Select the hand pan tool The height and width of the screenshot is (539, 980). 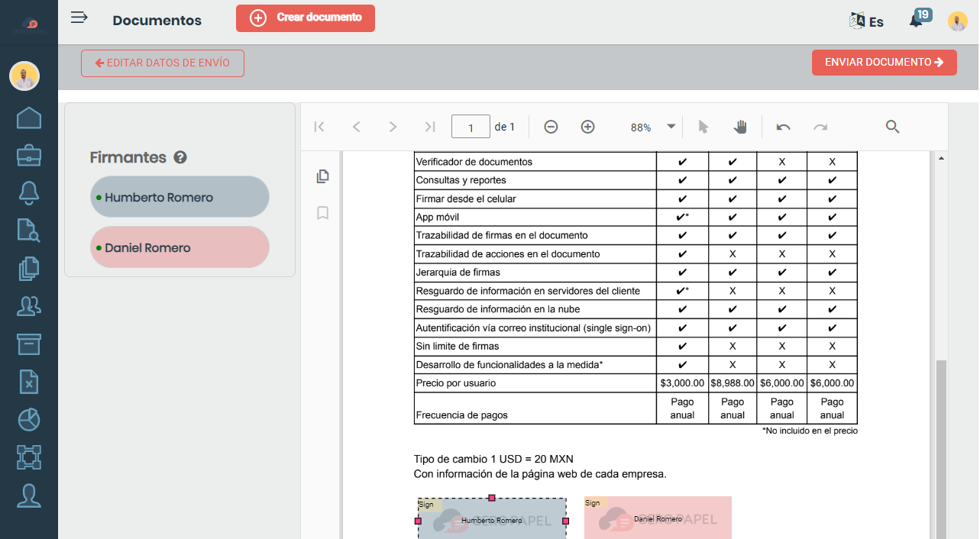(740, 127)
